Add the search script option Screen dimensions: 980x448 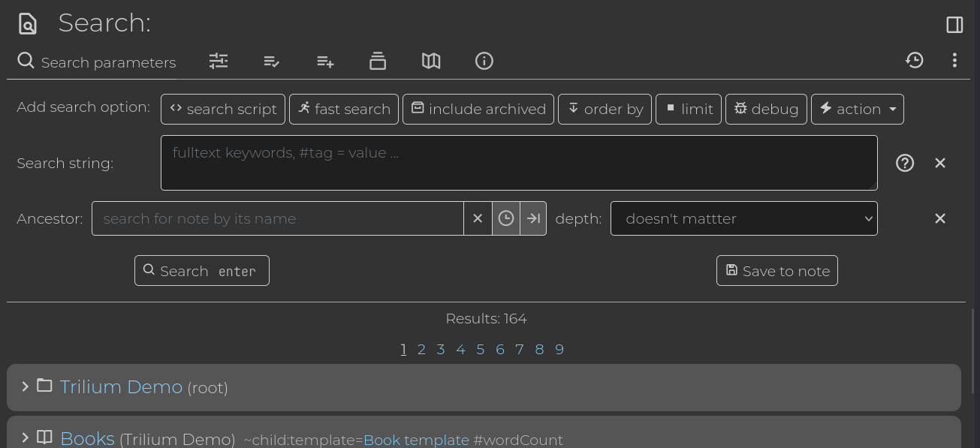pyautogui.click(x=223, y=109)
